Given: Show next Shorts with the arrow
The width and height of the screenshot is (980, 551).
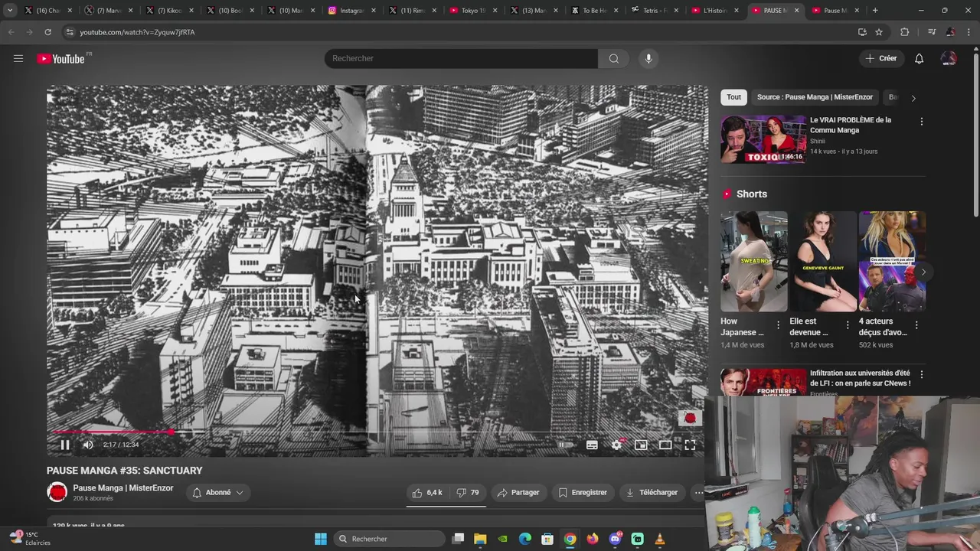Looking at the screenshot, I should tap(923, 272).
